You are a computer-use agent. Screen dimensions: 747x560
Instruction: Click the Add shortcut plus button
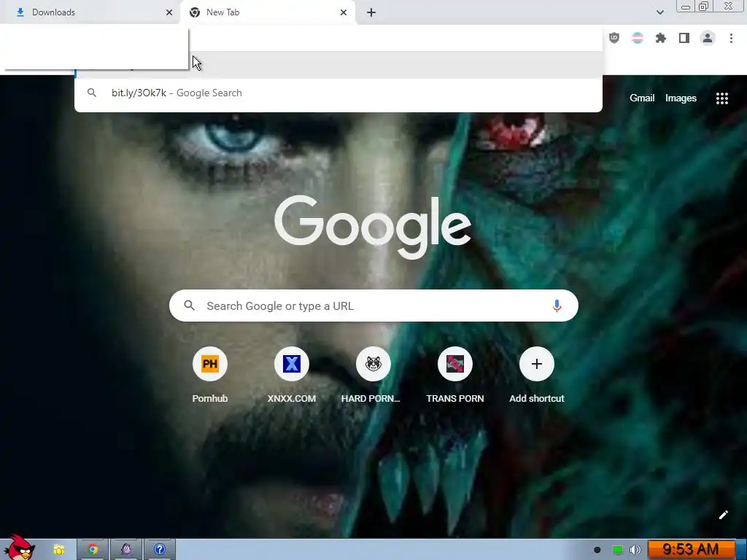pos(536,364)
